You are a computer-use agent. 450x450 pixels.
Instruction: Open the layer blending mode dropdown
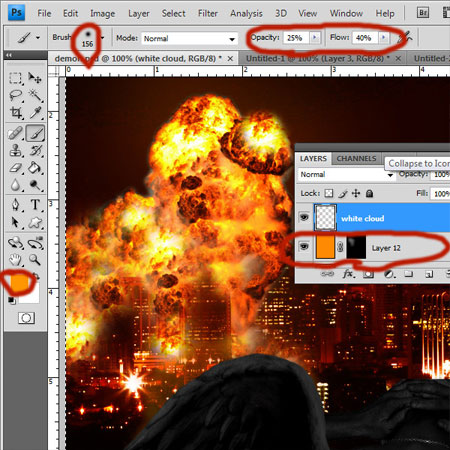[346, 174]
